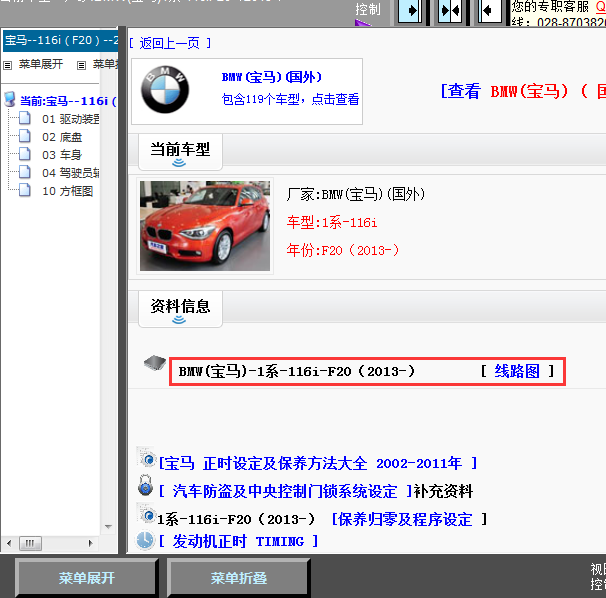This screenshot has height=598, width=606.
Task: Click document icon beside 宝马 正时设定 link
Action: tap(146, 457)
